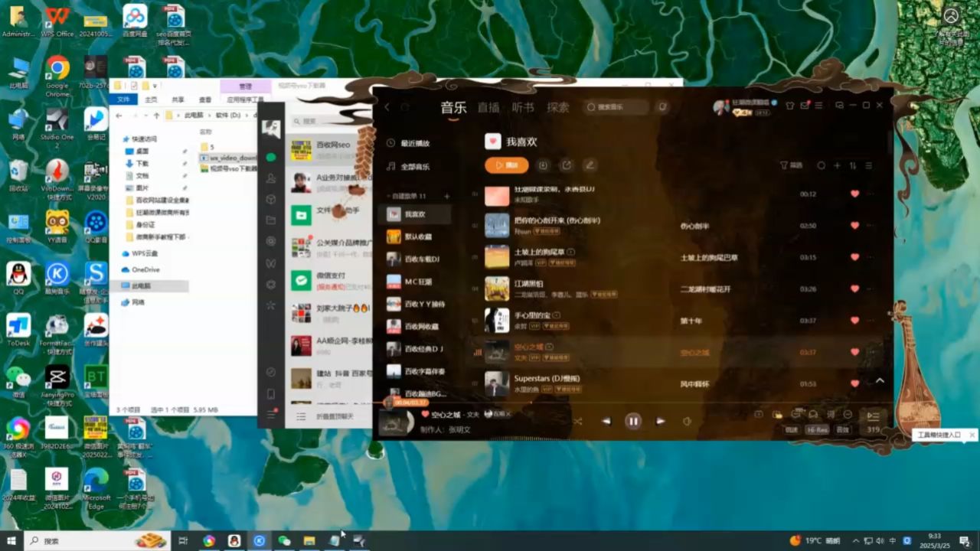This screenshot has width=980, height=551.
Task: Skip to previous track
Action: (606, 421)
